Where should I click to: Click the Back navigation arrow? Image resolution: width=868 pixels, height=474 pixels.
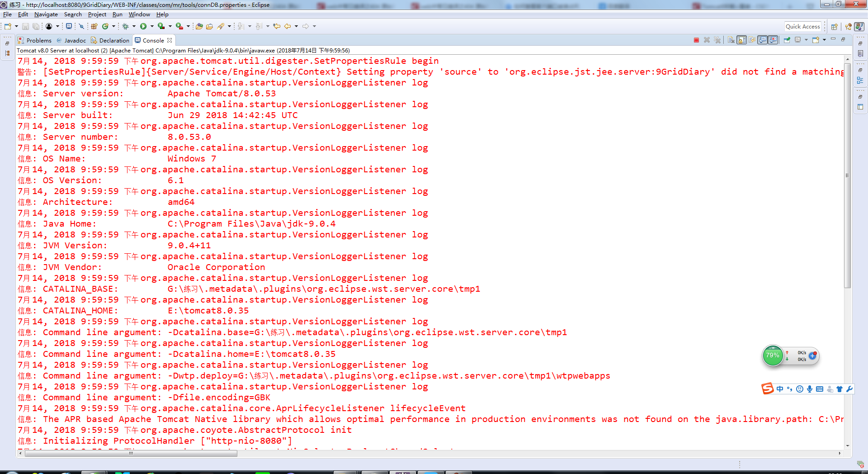288,26
